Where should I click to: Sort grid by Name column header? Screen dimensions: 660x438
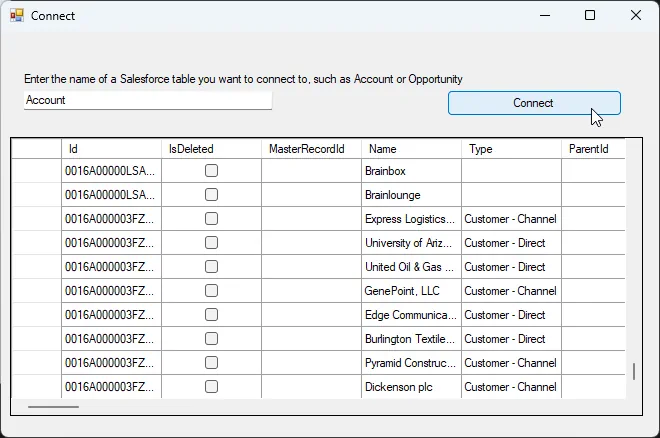(x=410, y=149)
